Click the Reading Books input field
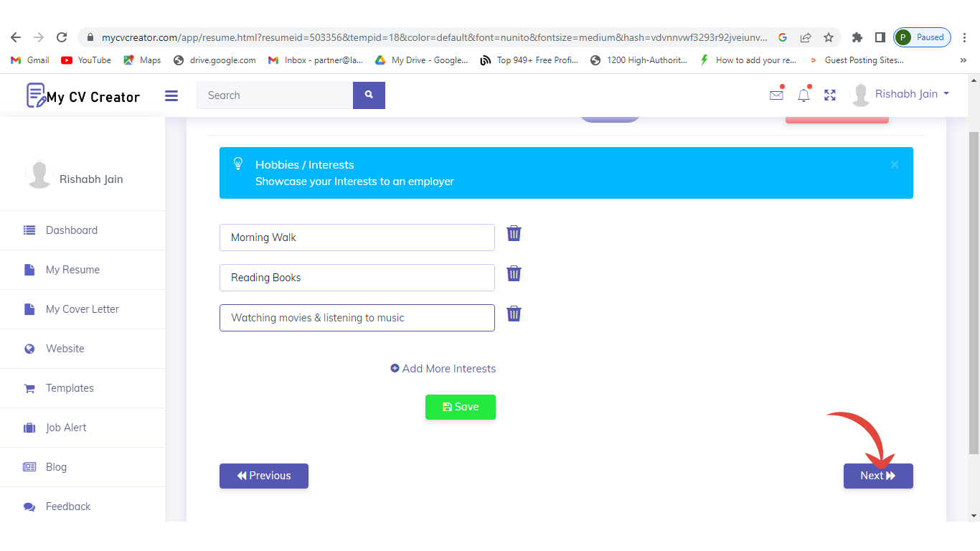Screen dimensions: 980x551 coord(357,278)
